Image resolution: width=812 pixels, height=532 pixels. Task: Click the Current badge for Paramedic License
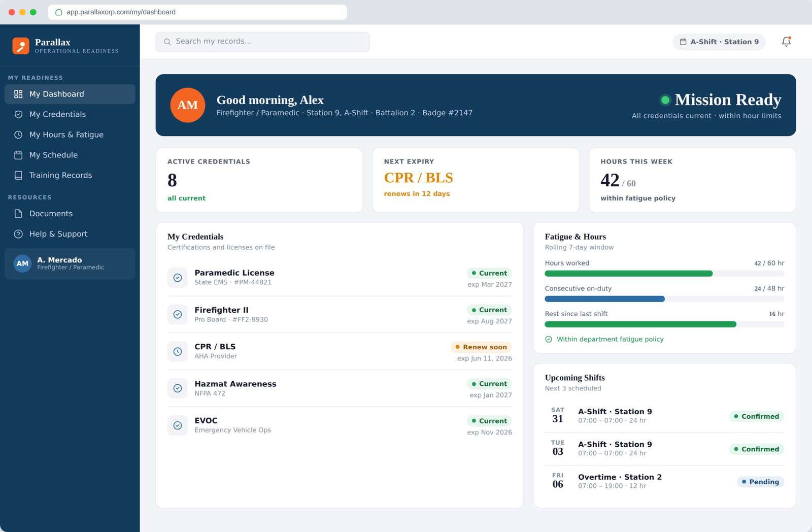tap(489, 273)
